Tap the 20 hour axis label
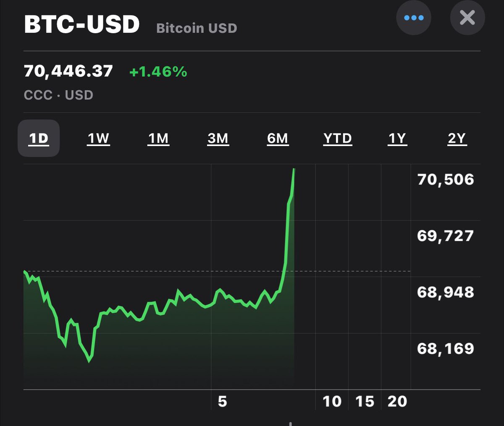This screenshot has width=504, height=426. (397, 401)
